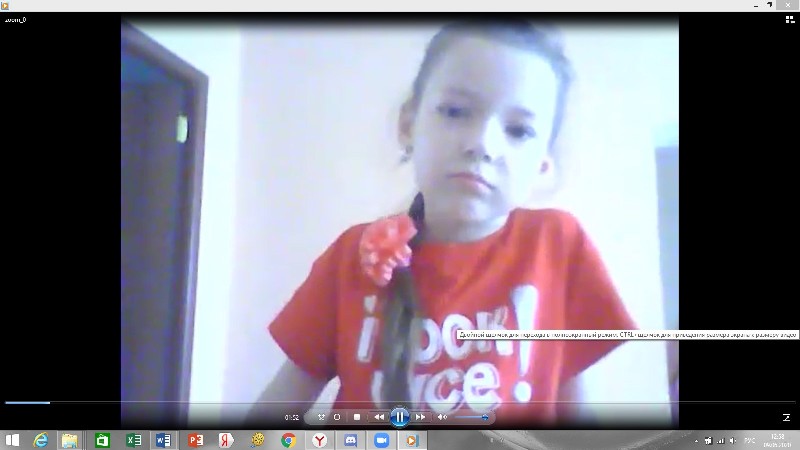Image resolution: width=800 pixels, height=450 pixels.
Task: Mute the player sound
Action: [x=443, y=416]
